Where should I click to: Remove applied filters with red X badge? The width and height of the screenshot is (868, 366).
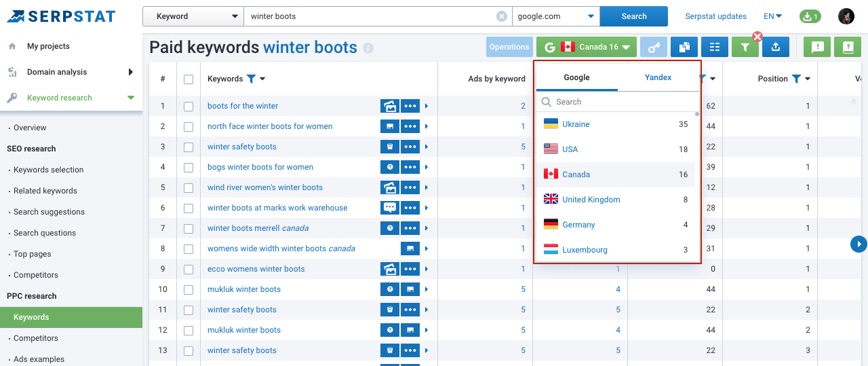(757, 37)
